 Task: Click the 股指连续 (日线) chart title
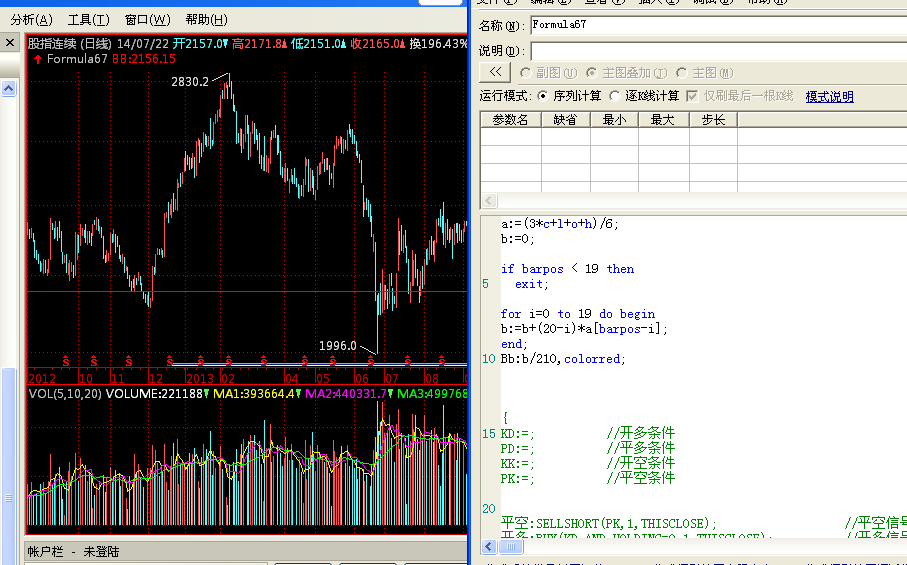[x=69, y=43]
